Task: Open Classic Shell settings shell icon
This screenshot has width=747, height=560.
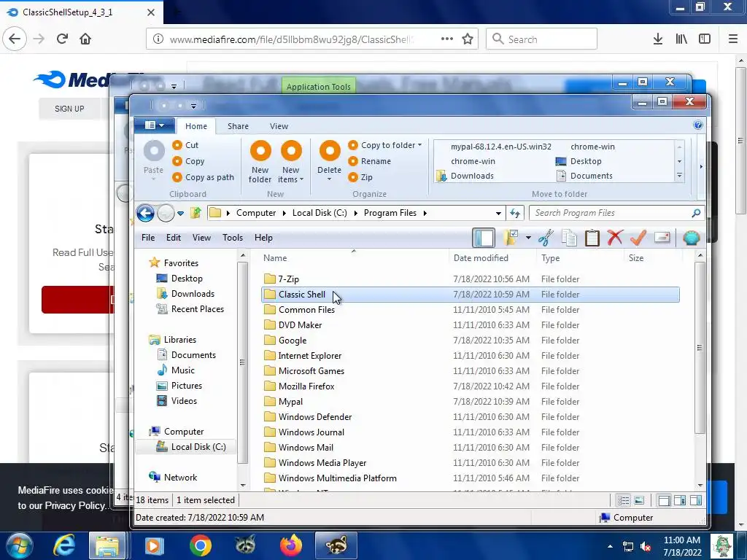Action: coord(691,238)
